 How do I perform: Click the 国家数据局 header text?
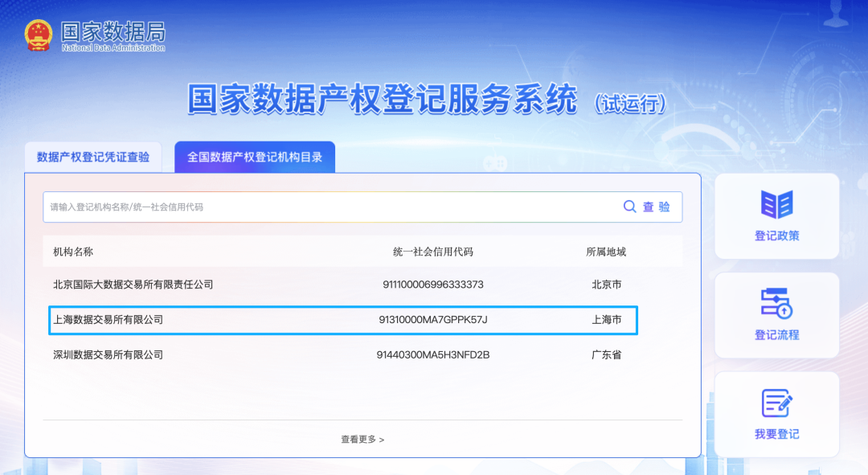click(113, 31)
